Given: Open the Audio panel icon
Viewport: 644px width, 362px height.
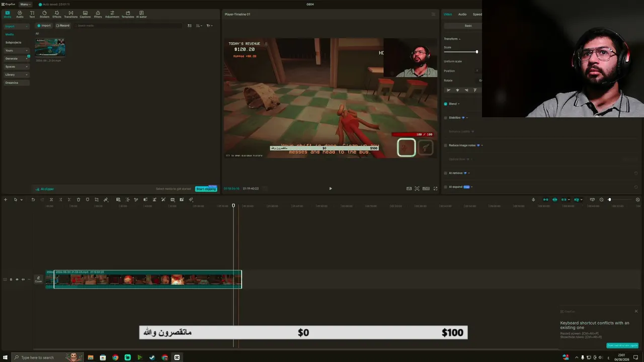Looking at the screenshot, I should coord(20,14).
